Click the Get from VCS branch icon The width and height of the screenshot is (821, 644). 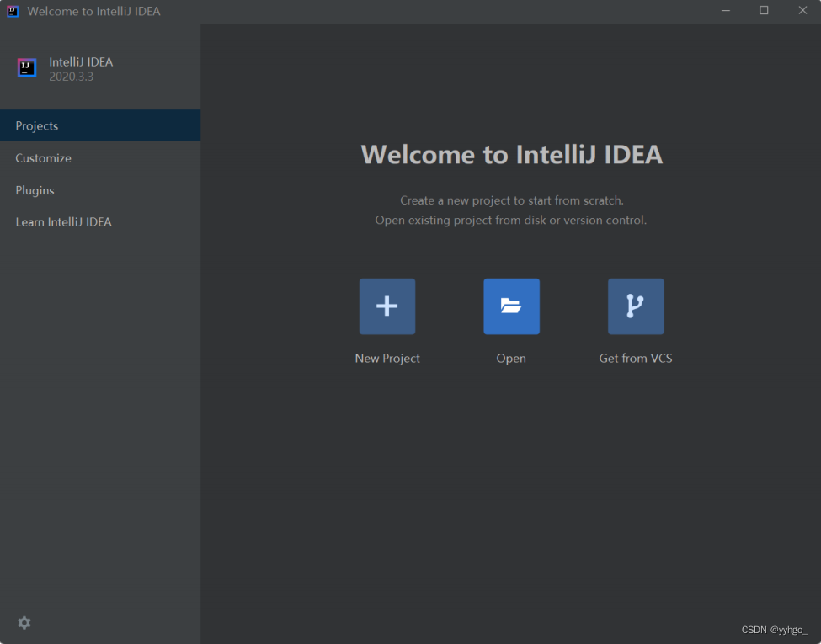pyautogui.click(x=636, y=306)
